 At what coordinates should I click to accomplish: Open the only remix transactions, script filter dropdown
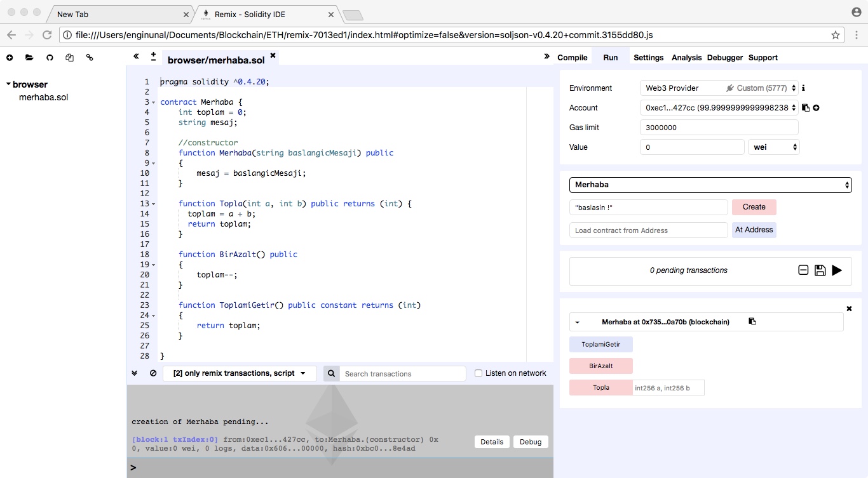click(x=240, y=373)
